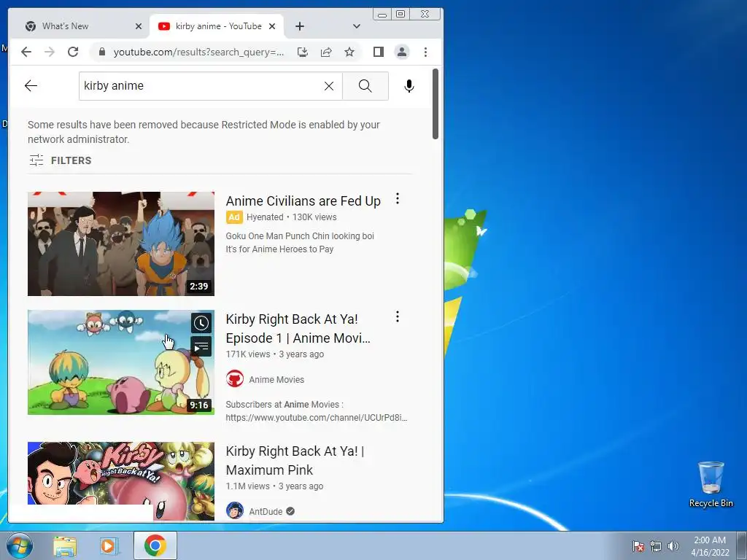Run search with the magnifier button
Image resolution: width=747 pixels, height=560 pixels.
click(x=365, y=86)
